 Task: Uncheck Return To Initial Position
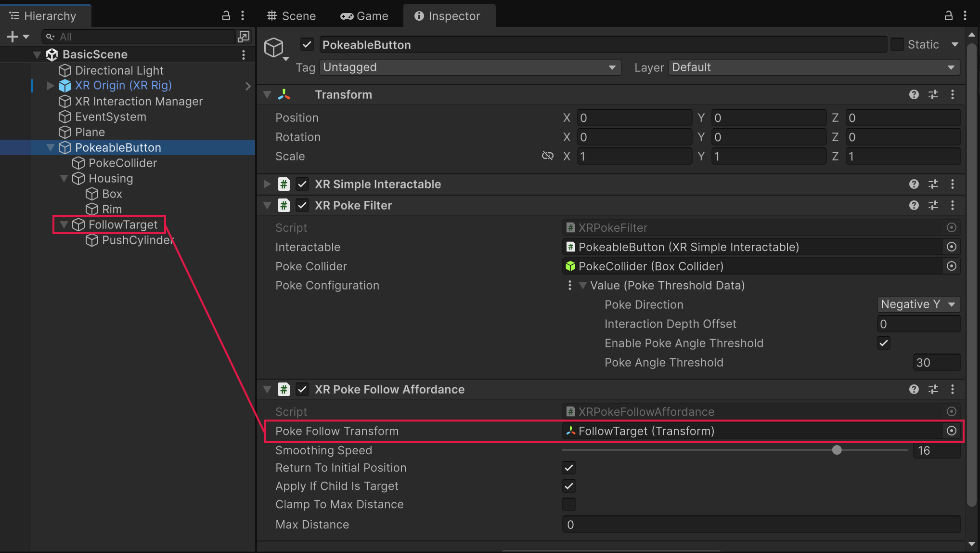[x=569, y=467]
